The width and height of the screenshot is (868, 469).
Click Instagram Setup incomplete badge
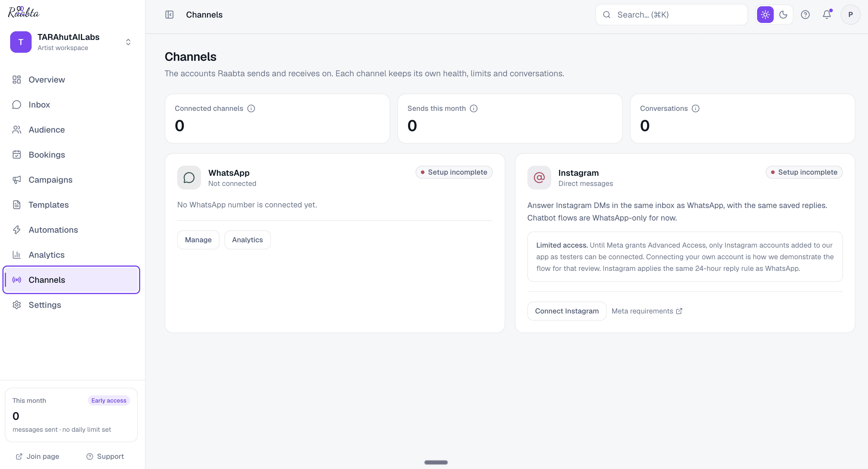[x=804, y=173]
